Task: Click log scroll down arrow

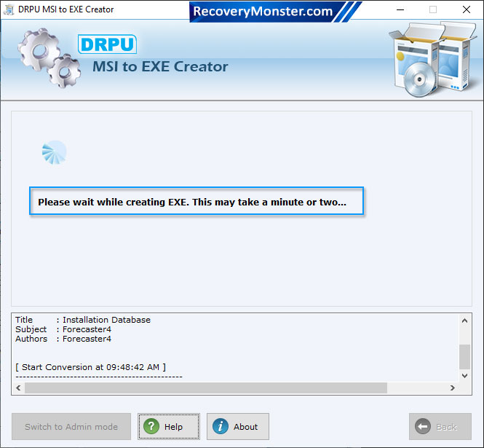Action: [x=464, y=376]
